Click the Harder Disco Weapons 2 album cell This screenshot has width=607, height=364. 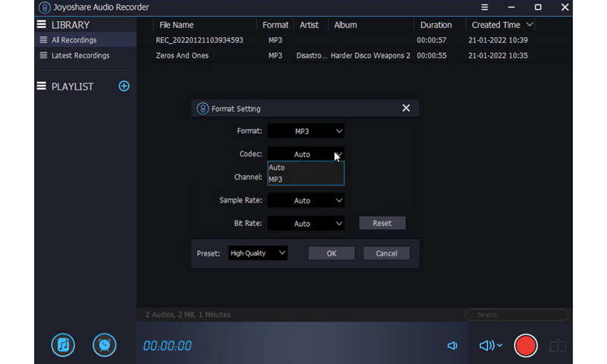tap(370, 55)
